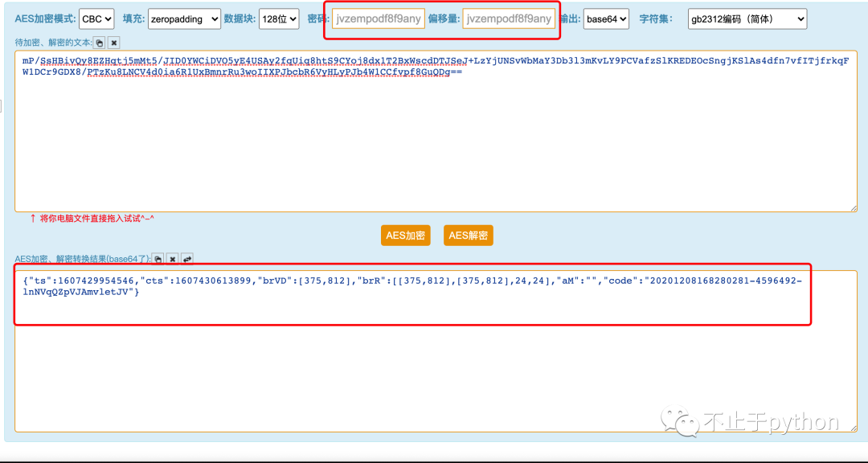Viewport: 868px width, 463px height.
Task: Focus the 偏移量 offset IV input field
Action: click(508, 18)
